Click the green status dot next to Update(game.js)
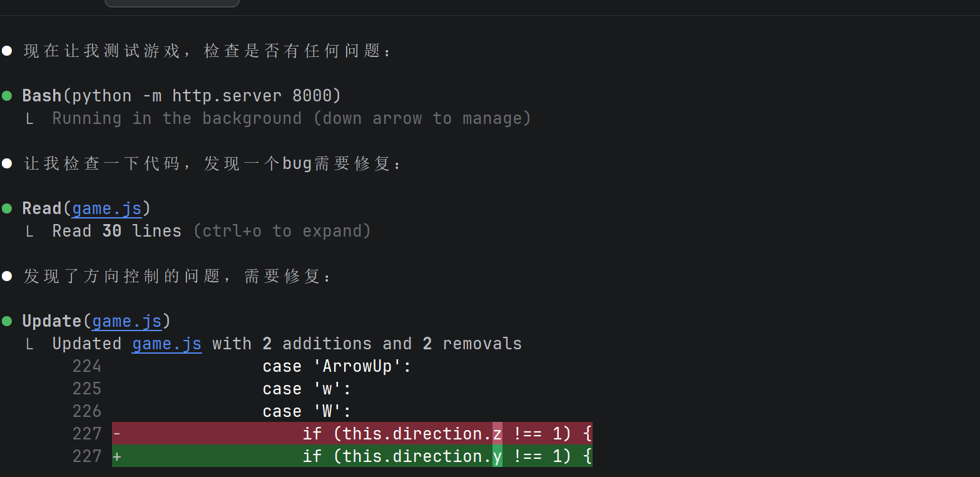The image size is (980, 477). point(7,321)
